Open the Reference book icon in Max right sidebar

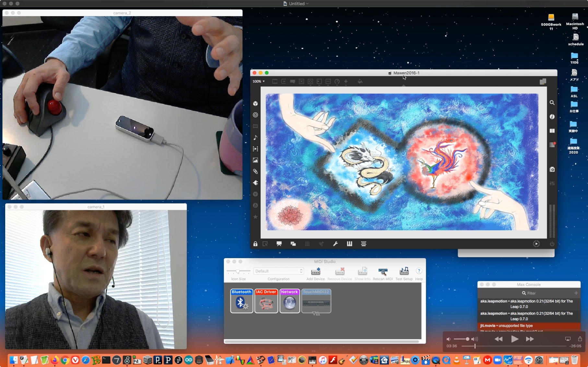552,131
